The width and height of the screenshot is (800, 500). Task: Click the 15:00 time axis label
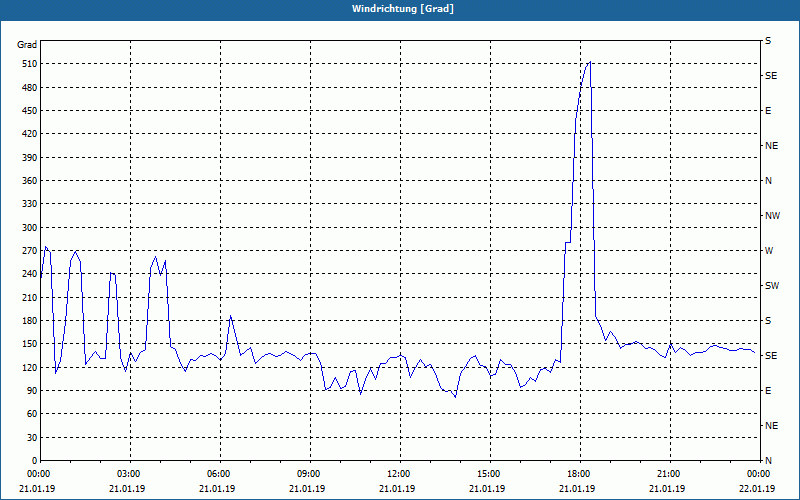490,474
